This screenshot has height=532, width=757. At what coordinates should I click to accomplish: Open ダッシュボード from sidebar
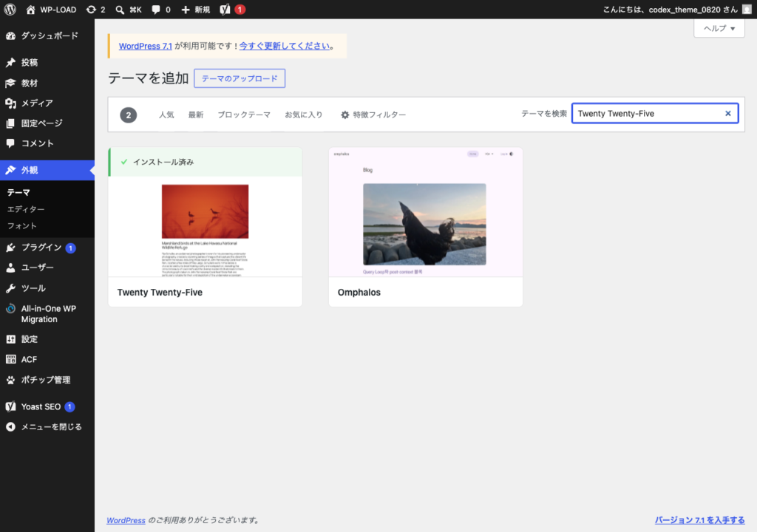click(47, 35)
